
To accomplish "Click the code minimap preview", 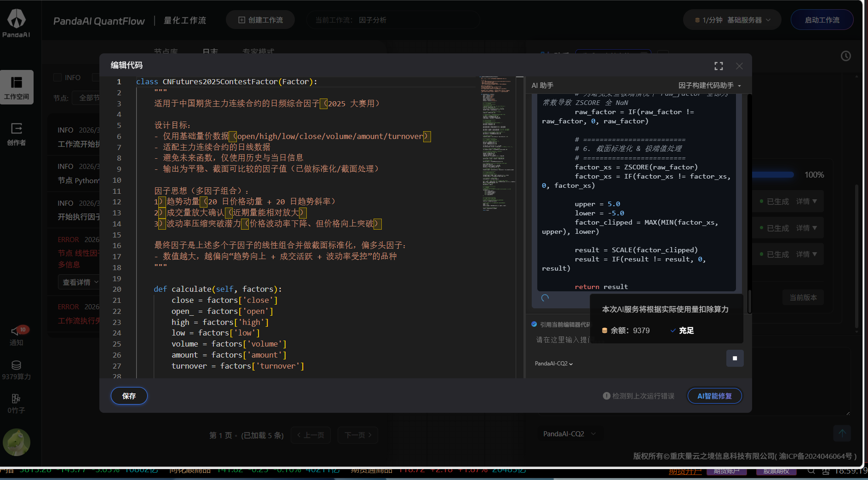I will 497,143.
